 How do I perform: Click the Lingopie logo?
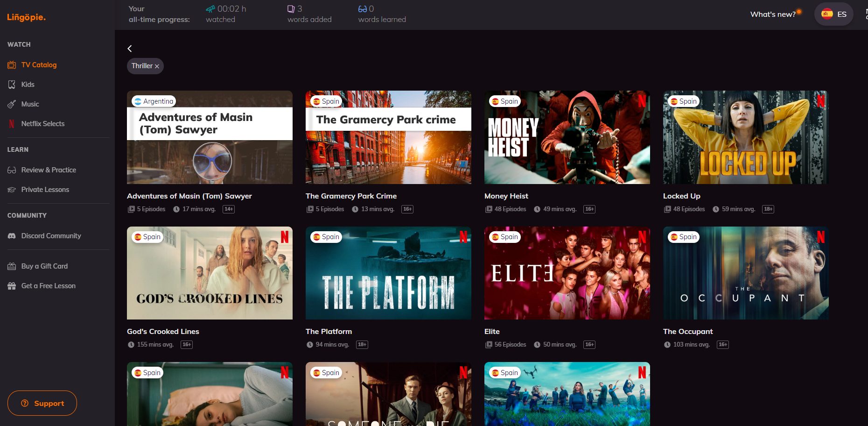click(26, 17)
